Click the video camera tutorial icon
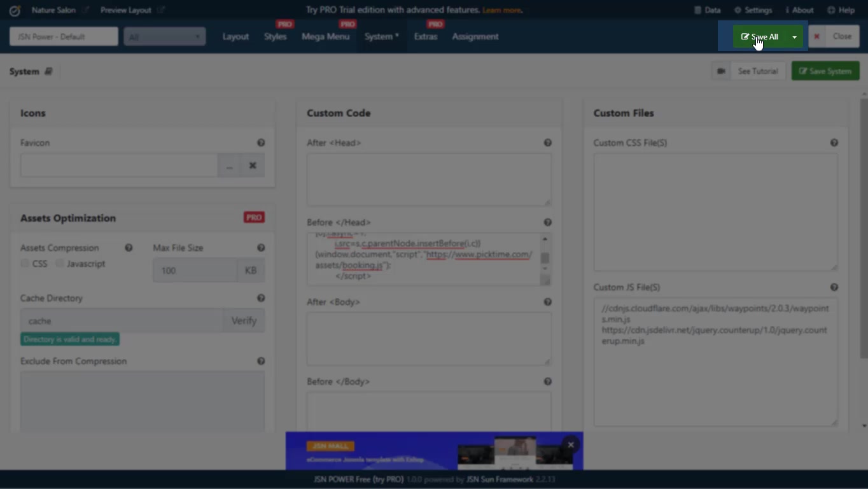Screen dimensions: 868x489 (x=721, y=71)
